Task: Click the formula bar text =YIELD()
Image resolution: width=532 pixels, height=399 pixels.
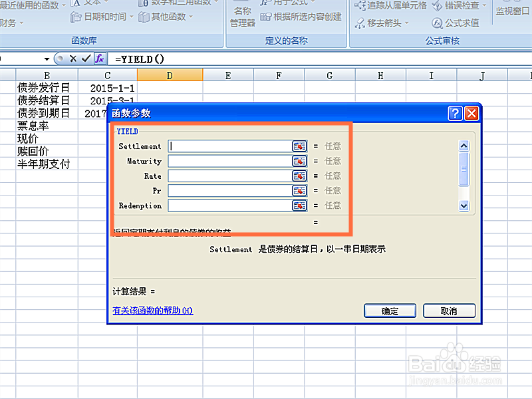Action: (140, 59)
